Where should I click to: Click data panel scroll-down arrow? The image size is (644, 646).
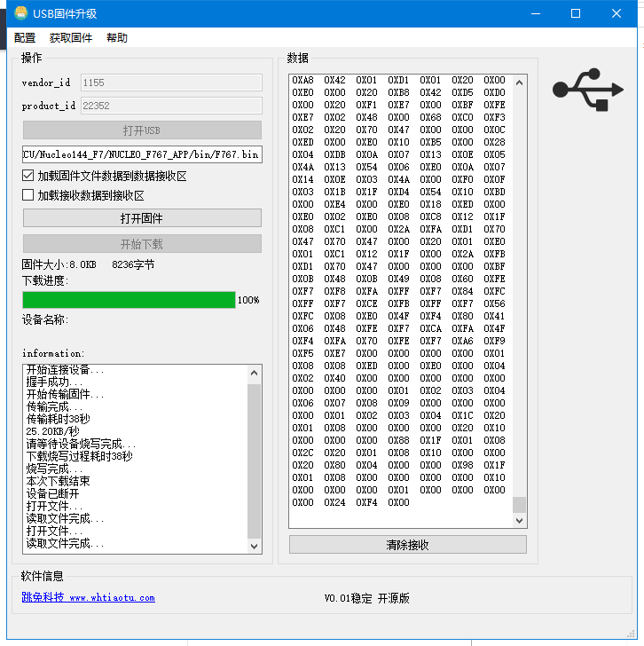[x=520, y=521]
